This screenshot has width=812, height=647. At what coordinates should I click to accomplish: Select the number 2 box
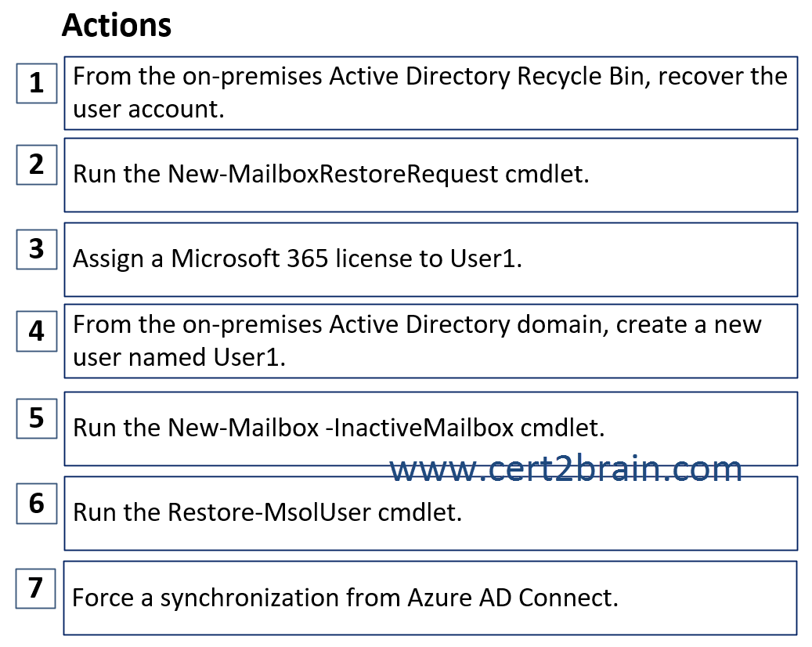tap(37, 164)
